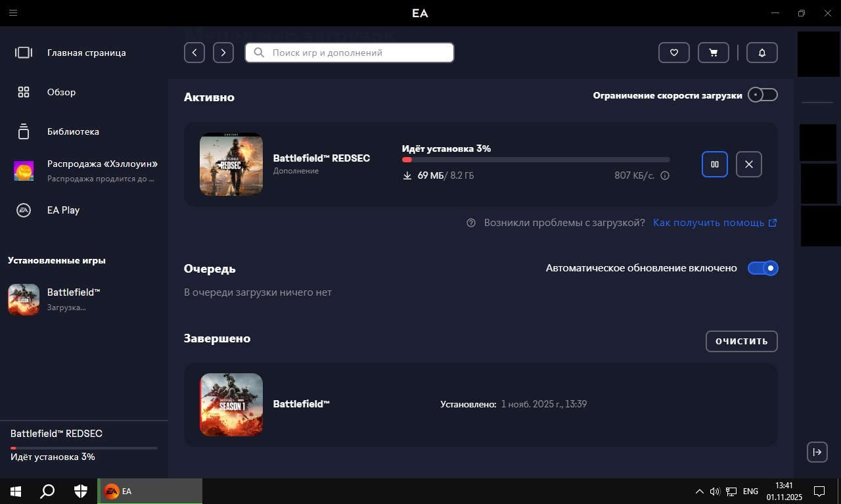Click the Библиотека library icon
Viewport: 841px width, 504px height.
click(24, 131)
